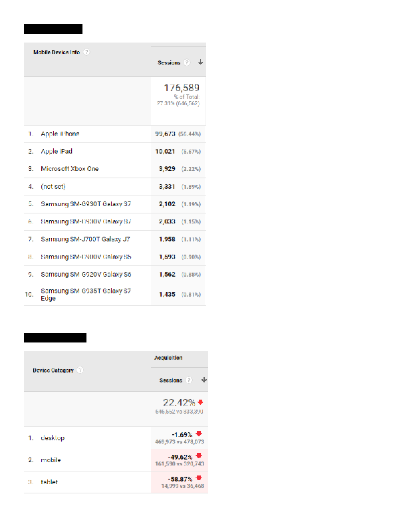Click red down arrow beside 22.42%
This screenshot has width=411, height=532.
(x=200, y=402)
